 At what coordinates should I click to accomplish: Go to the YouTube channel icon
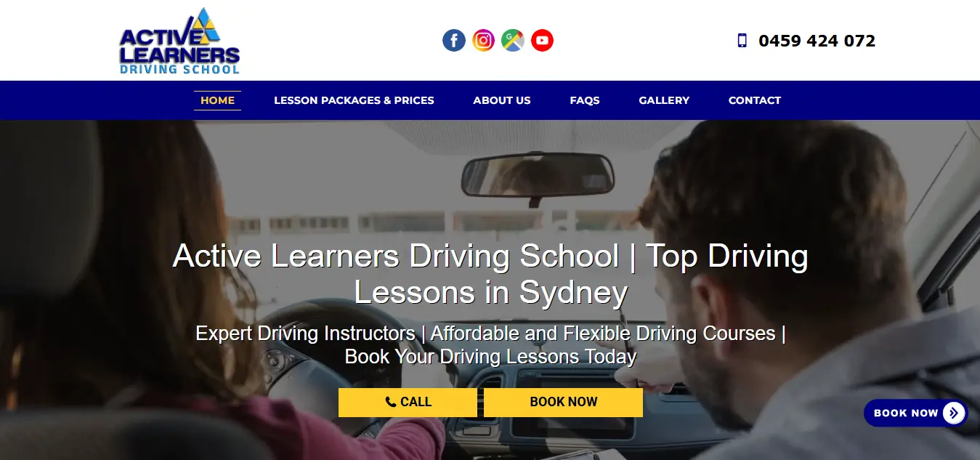[x=542, y=40]
